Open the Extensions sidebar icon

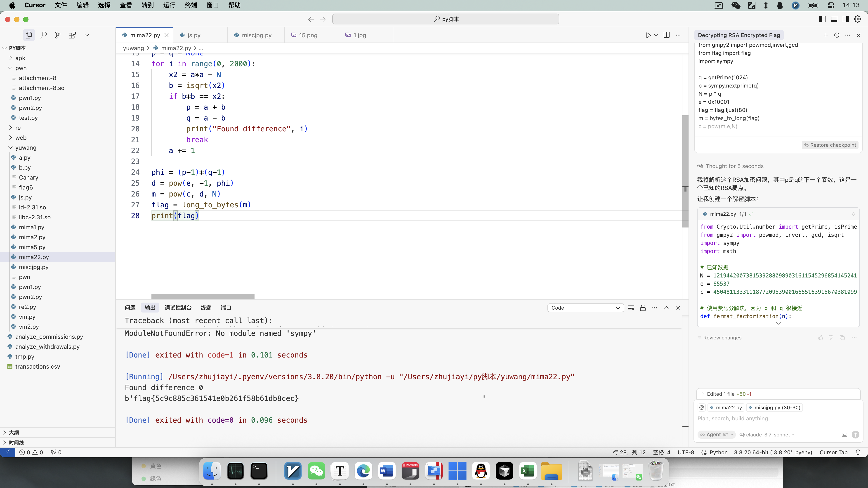pos(72,35)
